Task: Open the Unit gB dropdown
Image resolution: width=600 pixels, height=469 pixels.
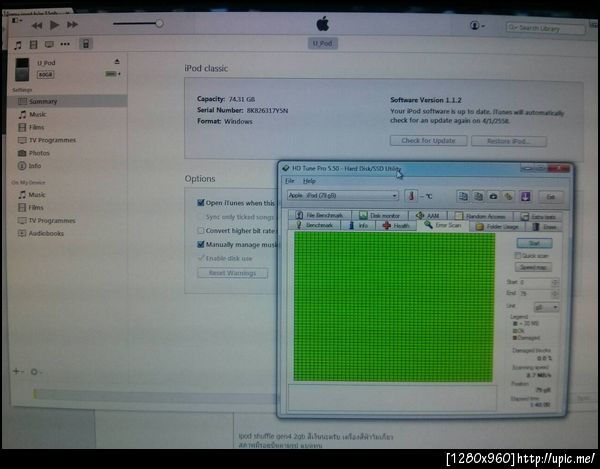Action: pyautogui.click(x=546, y=307)
